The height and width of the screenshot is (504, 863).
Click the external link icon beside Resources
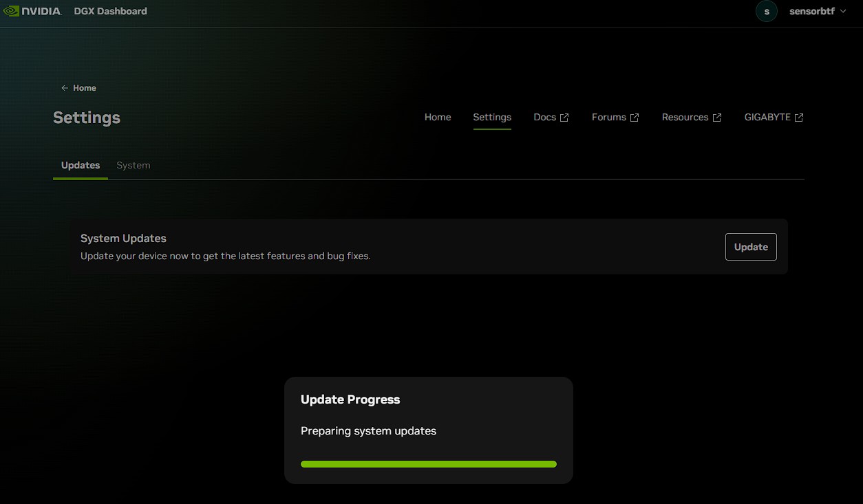[716, 118]
